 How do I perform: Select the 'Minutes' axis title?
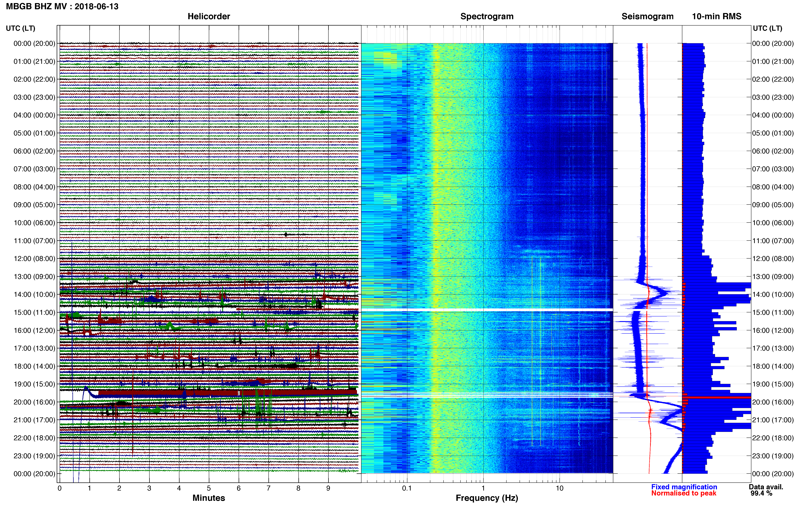pyautogui.click(x=209, y=498)
